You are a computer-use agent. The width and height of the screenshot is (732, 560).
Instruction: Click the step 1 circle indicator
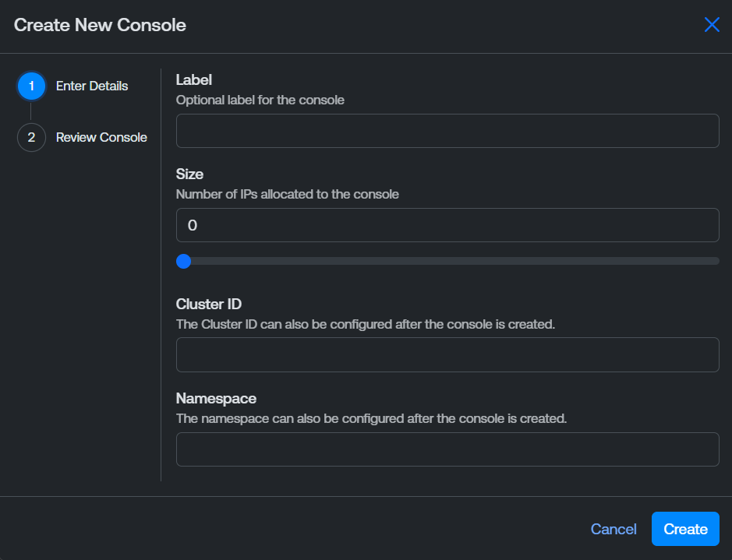pos(31,86)
